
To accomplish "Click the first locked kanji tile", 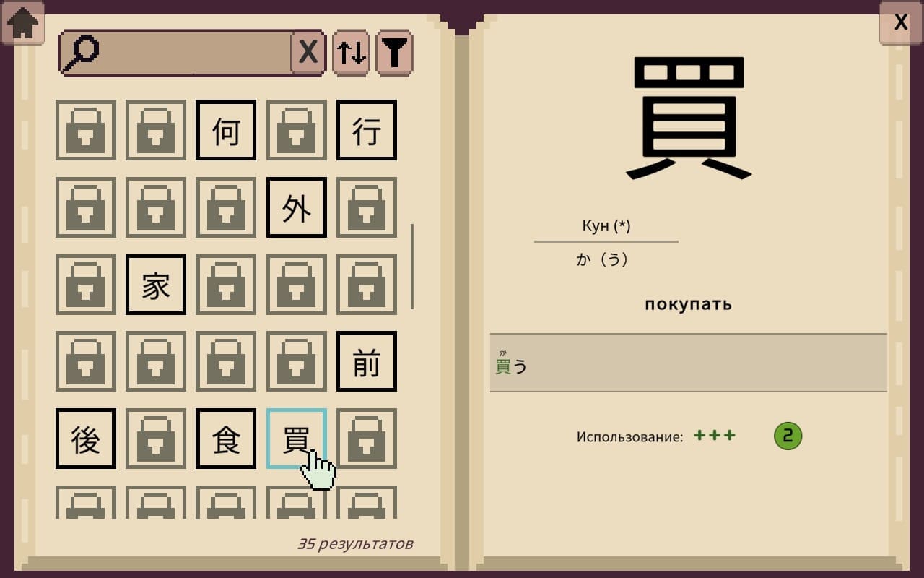I will point(86,130).
